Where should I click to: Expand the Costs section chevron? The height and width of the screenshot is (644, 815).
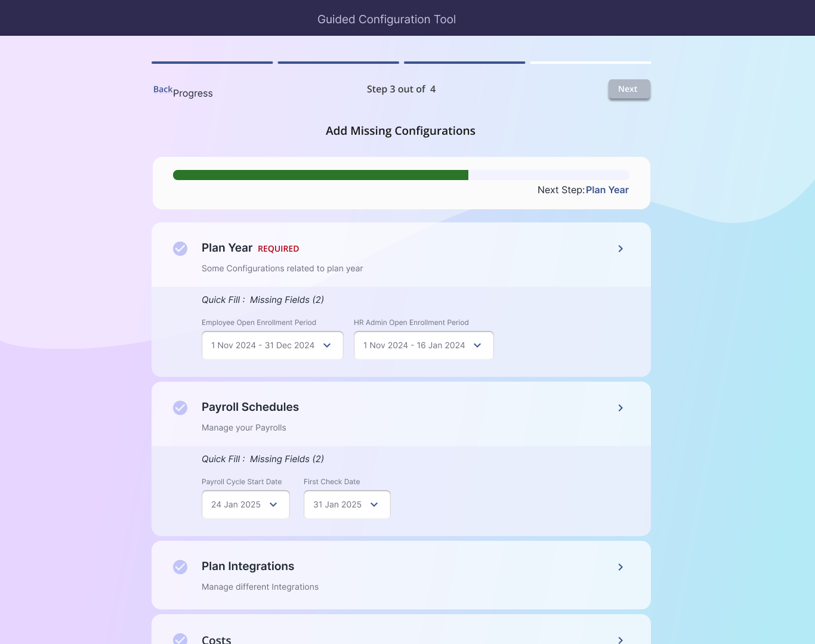620,640
